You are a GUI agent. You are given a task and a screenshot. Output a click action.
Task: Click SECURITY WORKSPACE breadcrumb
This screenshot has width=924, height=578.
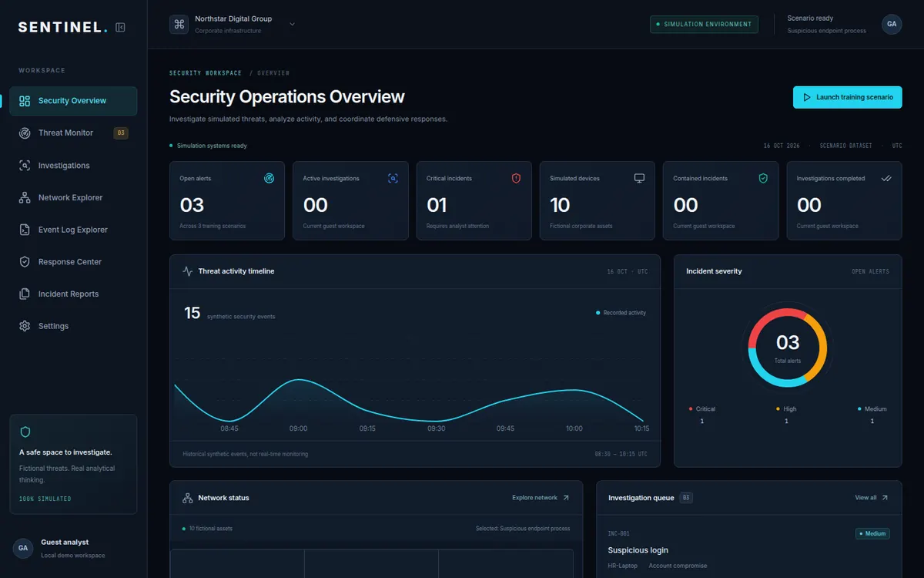[x=206, y=73]
